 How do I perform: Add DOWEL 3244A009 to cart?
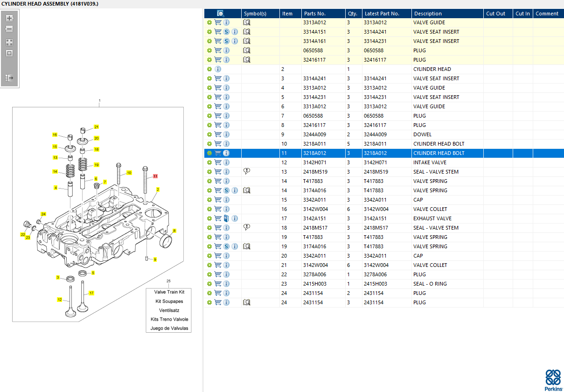tap(218, 134)
